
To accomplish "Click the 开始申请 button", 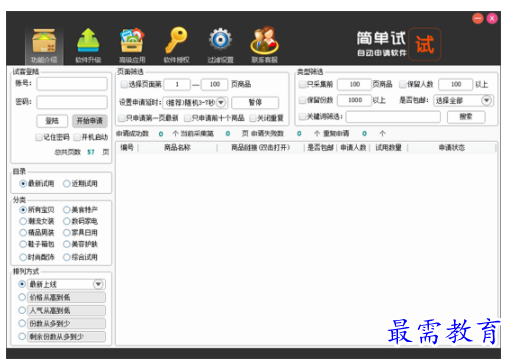I will pos(90,121).
